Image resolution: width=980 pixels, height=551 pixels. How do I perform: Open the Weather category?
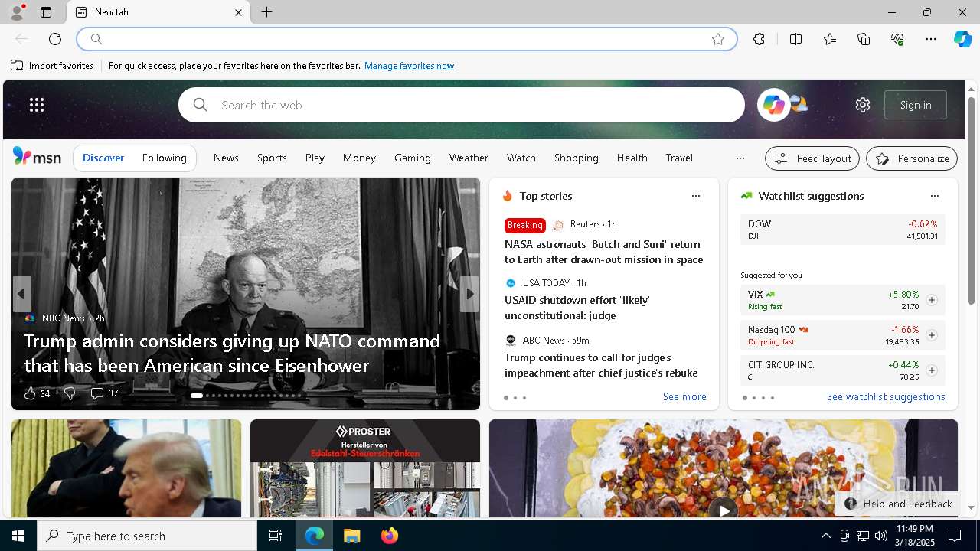pyautogui.click(x=469, y=158)
